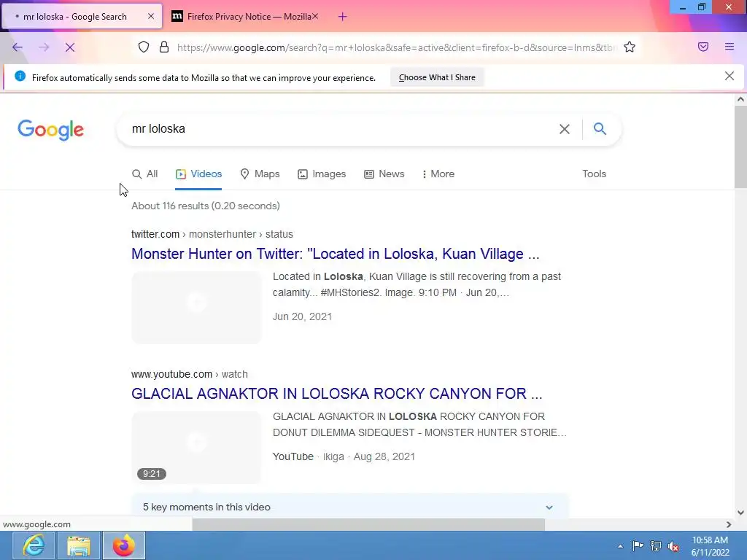Image resolution: width=747 pixels, height=560 pixels.
Task: Open the More search options menu
Action: [x=438, y=174]
